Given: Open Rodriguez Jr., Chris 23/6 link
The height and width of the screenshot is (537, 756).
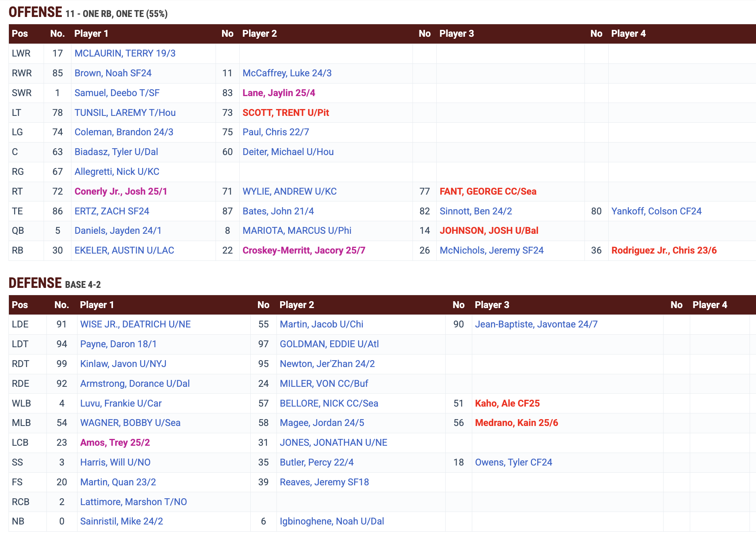Looking at the screenshot, I should click(664, 250).
